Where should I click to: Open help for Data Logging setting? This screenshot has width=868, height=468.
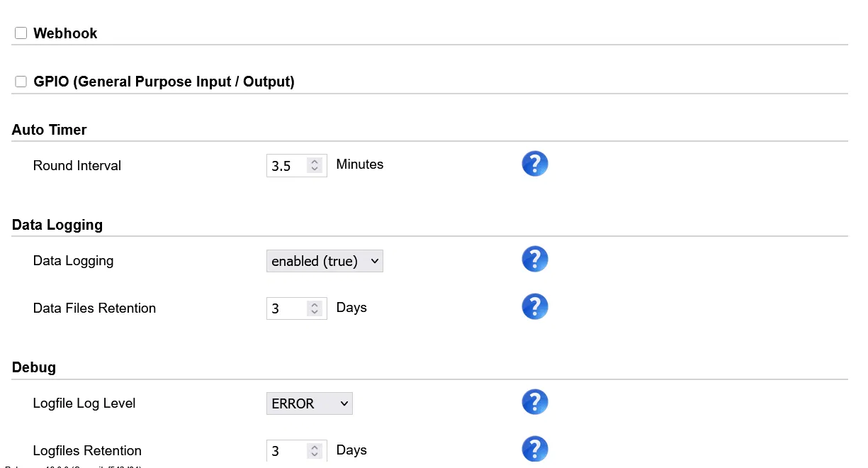click(x=535, y=259)
